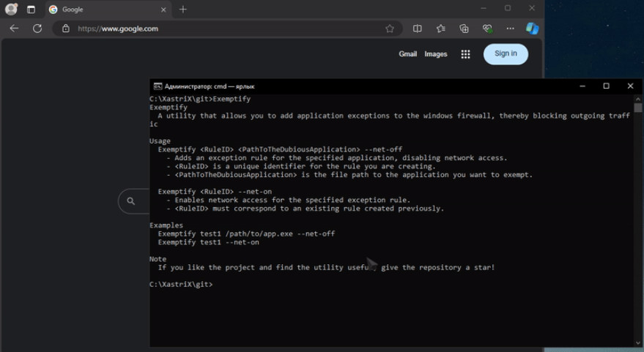Go back with the back arrow
Viewport: 644px width, 352px height.
point(14,29)
